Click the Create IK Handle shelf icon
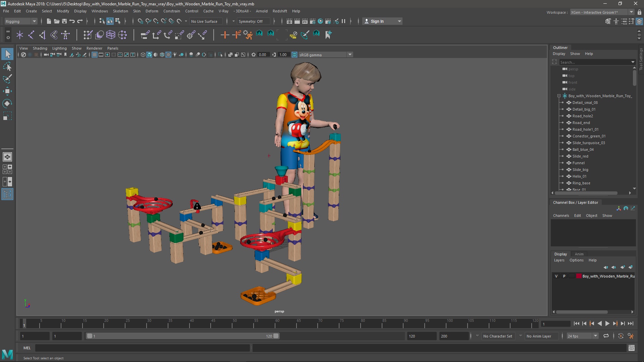The height and width of the screenshot is (362, 644). point(43,35)
